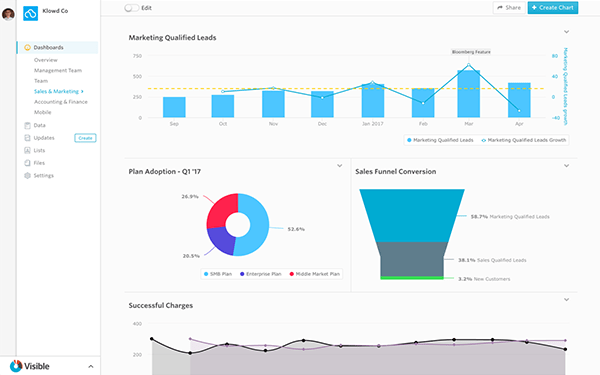This screenshot has height=375, width=600.
Task: Click the 3.2% New Customers label
Action: pyautogui.click(x=484, y=279)
